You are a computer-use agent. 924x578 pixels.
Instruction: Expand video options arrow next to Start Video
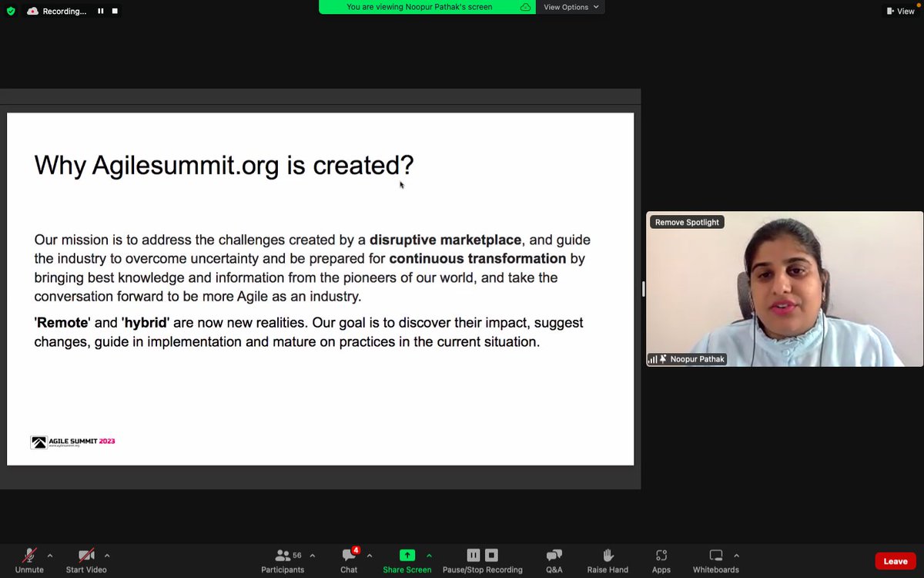pos(107,555)
